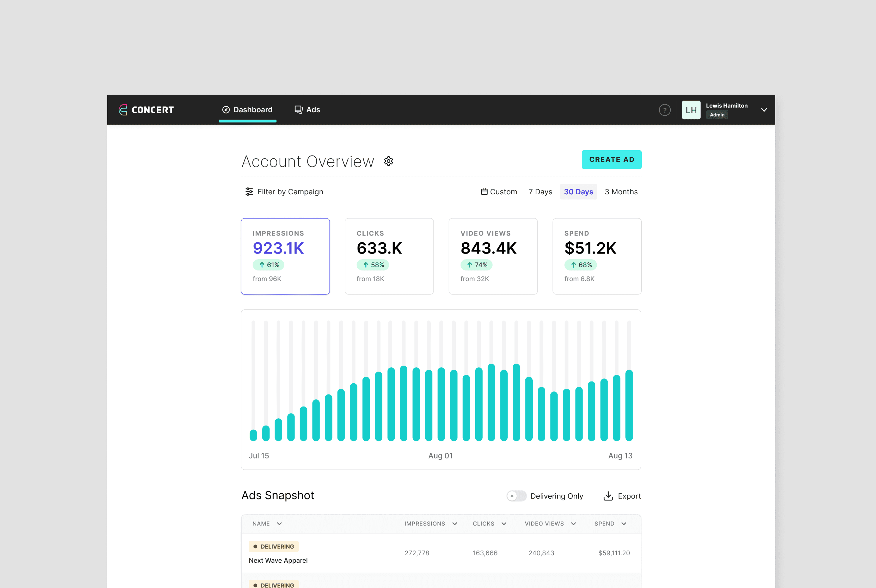Click the 923.1K impressions value

pos(278,248)
